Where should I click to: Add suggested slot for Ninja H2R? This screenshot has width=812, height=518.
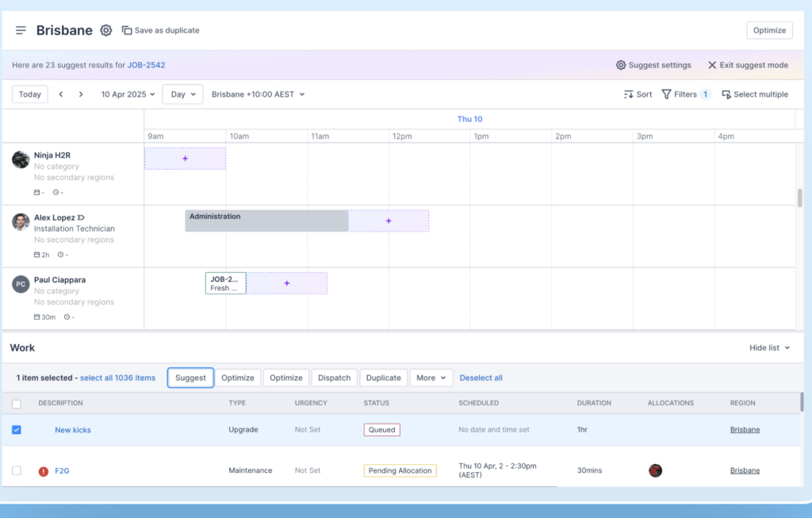(x=185, y=159)
